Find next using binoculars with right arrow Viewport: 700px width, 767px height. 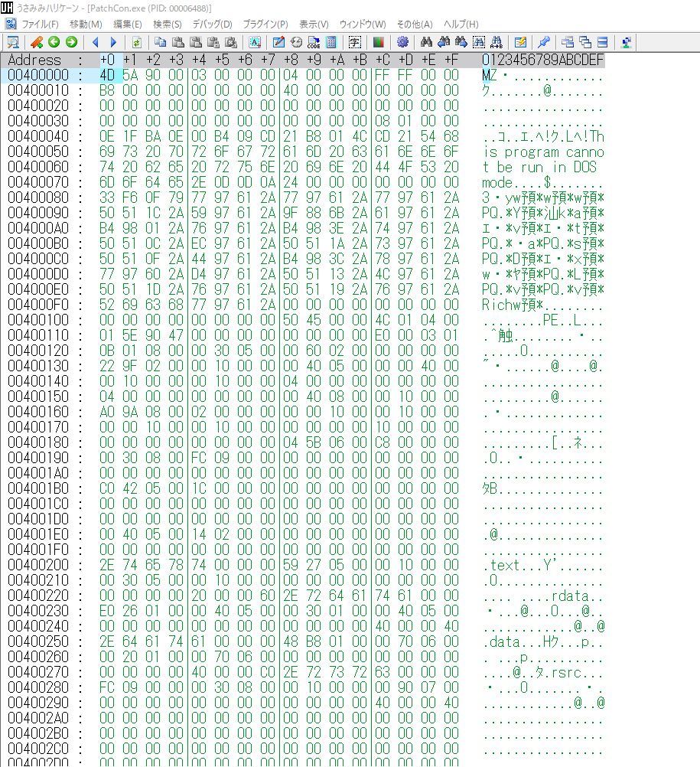pyautogui.click(x=461, y=43)
